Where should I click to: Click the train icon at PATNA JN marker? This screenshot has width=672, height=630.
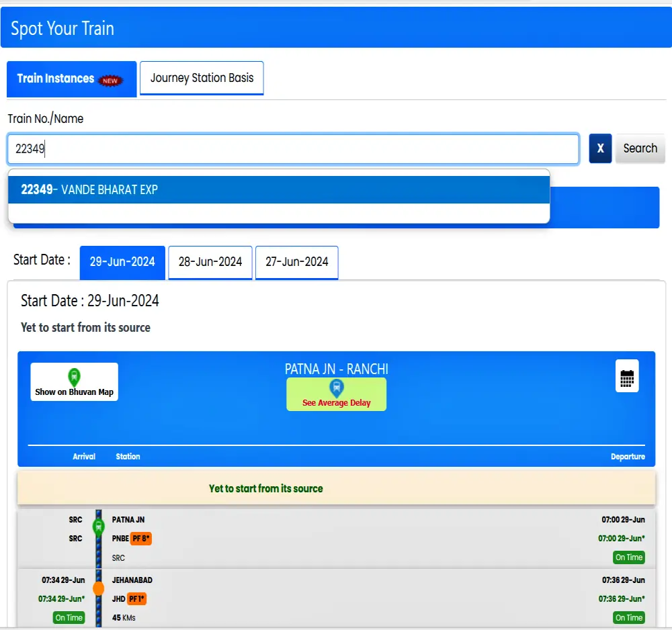click(98, 527)
